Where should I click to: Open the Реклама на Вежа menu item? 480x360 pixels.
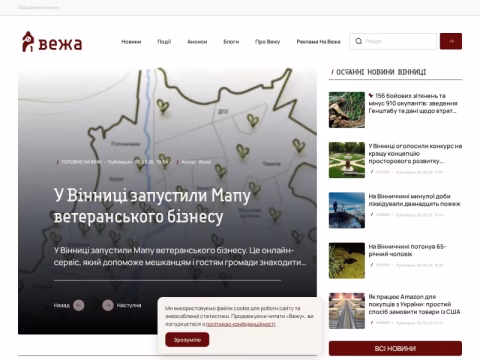[x=318, y=42]
